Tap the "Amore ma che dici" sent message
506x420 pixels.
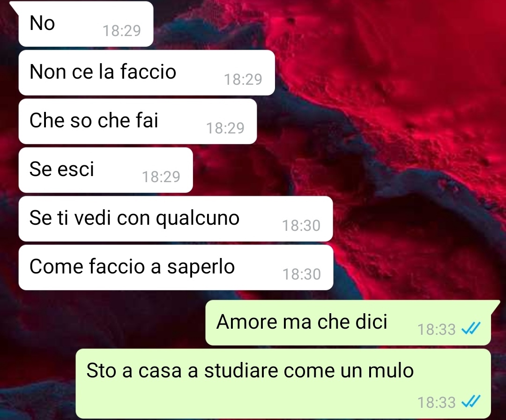click(x=348, y=323)
